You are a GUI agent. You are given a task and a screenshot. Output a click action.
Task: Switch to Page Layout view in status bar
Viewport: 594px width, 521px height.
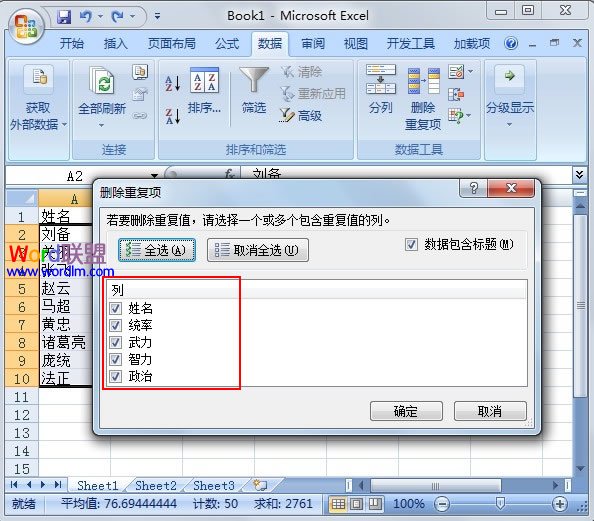(x=356, y=504)
